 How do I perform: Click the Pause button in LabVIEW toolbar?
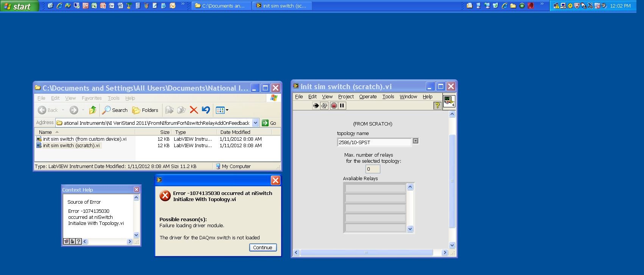[x=342, y=106]
